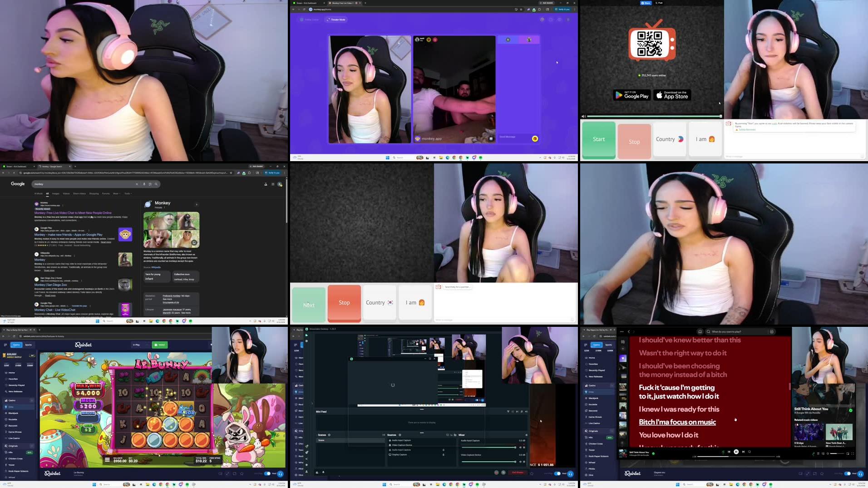Open the 'I am' gender selector
The height and width of the screenshot is (488, 868).
pyautogui.click(x=414, y=302)
